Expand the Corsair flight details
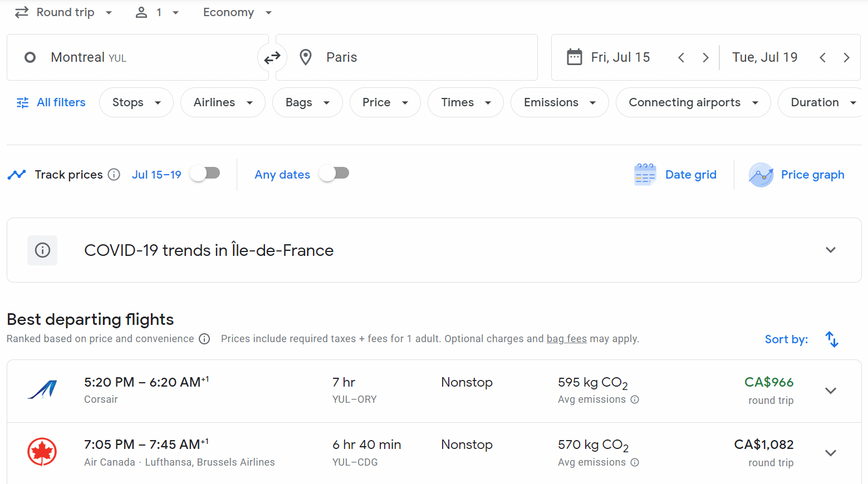The height and width of the screenshot is (484, 868). (x=830, y=391)
